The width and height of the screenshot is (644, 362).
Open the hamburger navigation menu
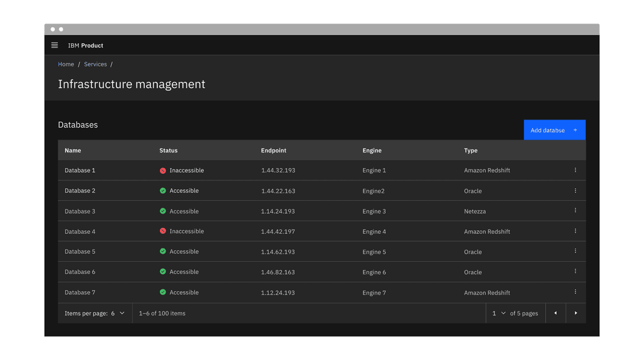pos(55,45)
